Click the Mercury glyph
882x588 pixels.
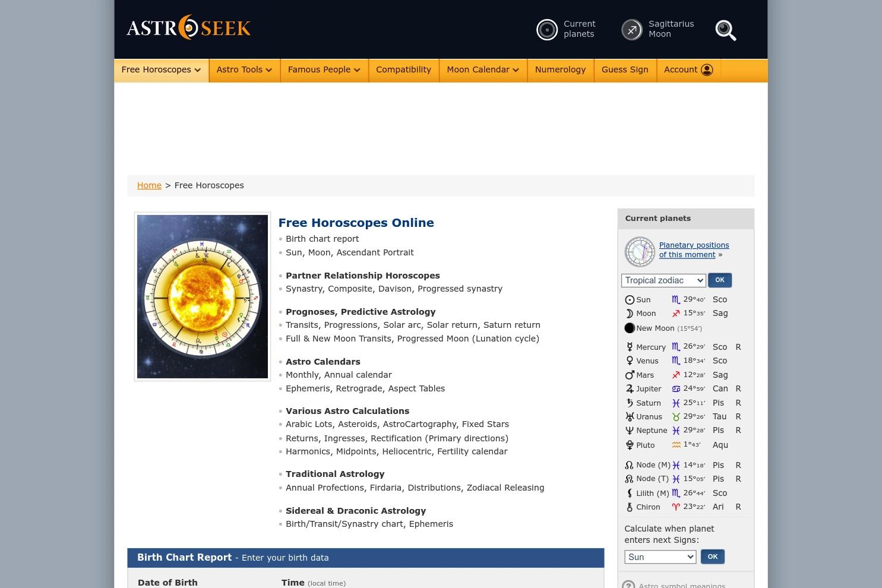pos(630,347)
